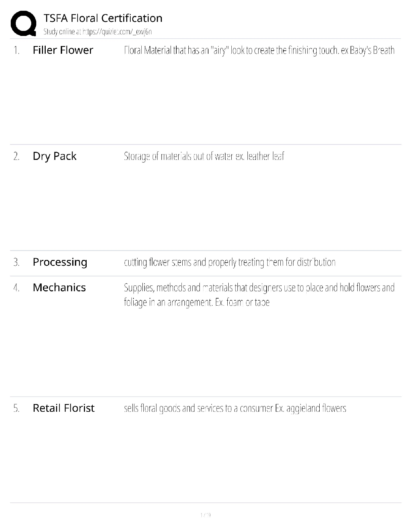
Task: Click the leather leaf storage definition
Action: click(204, 156)
